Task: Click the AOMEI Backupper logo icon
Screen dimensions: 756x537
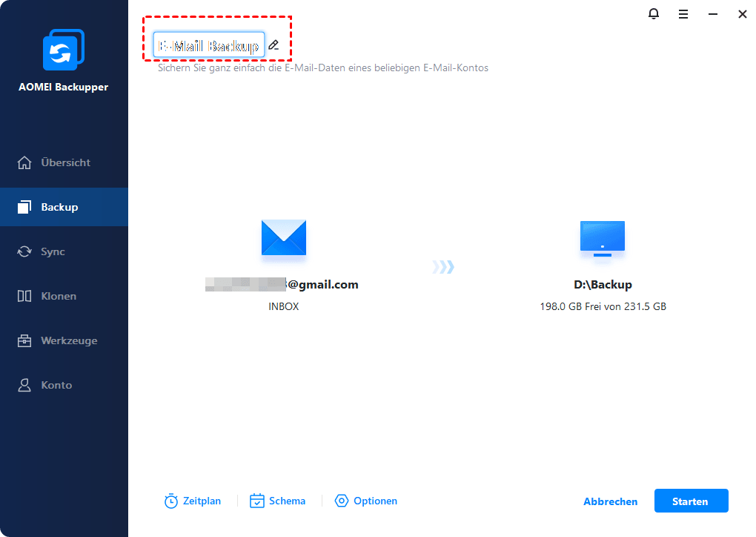Action: [x=64, y=50]
